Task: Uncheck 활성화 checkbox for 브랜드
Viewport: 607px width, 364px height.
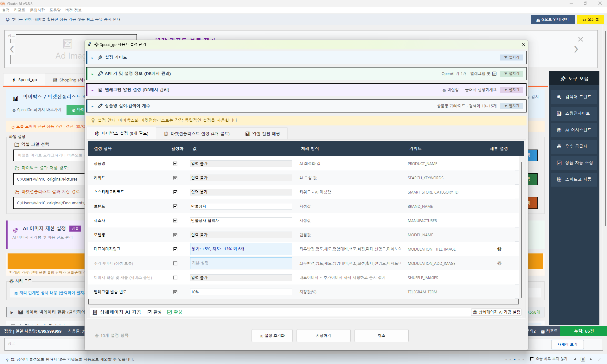Action: click(175, 206)
